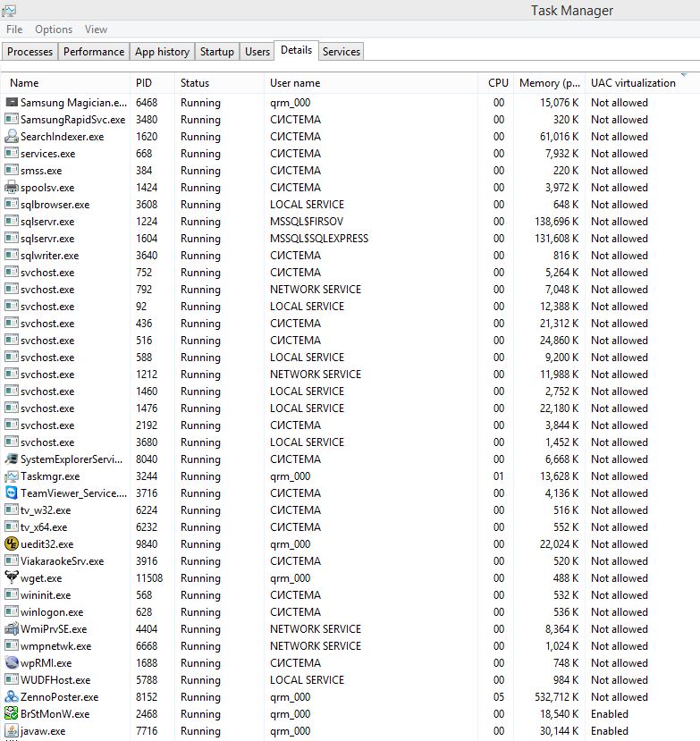Click the sqlbrowser.exe icon
The height and width of the screenshot is (741, 700).
[12, 204]
